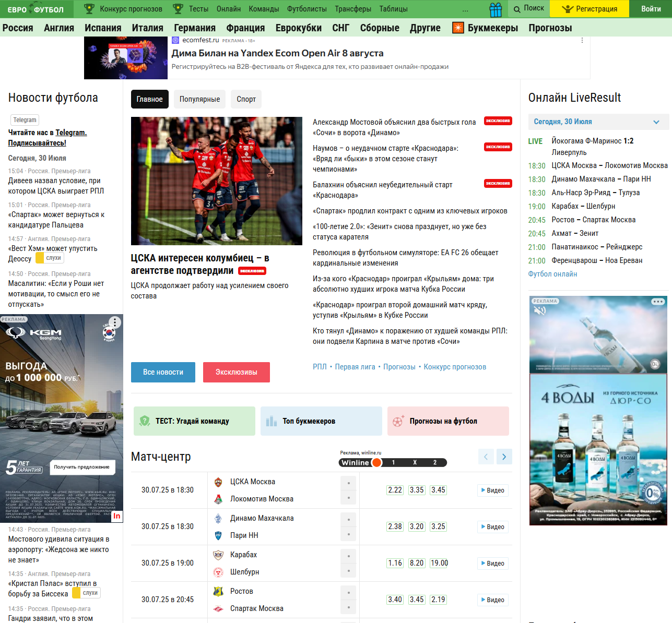Click the ball icon on Прогнозы на футбол

398,421
